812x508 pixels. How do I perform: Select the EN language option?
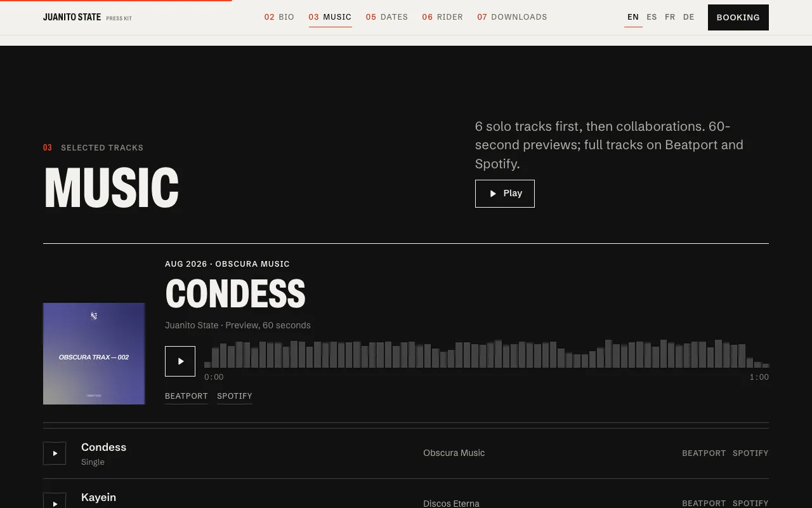633,17
